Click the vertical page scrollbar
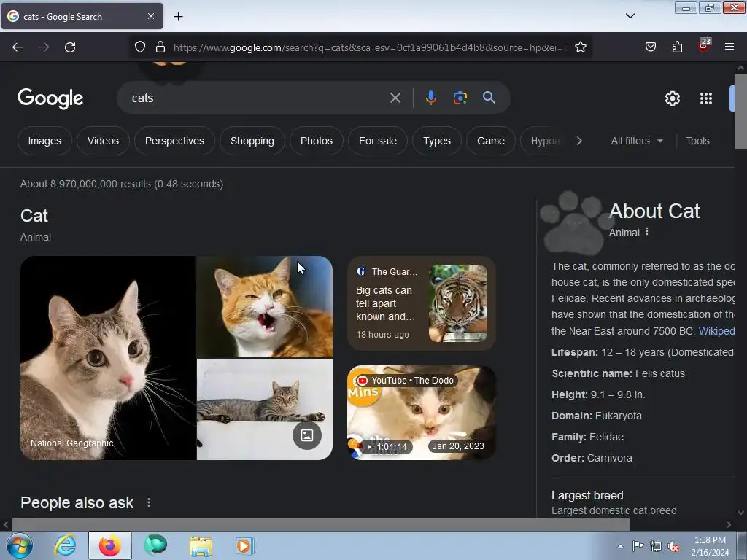The width and height of the screenshot is (747, 560). [740, 112]
